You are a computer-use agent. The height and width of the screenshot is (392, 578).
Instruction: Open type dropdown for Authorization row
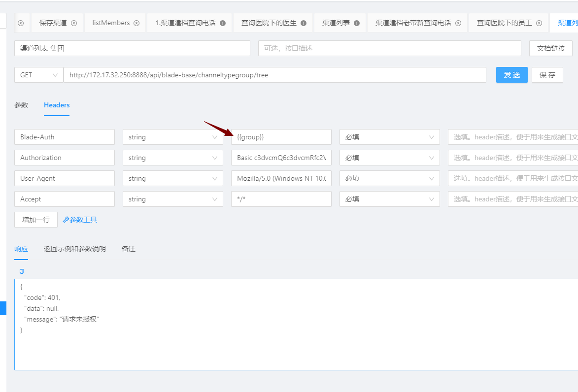173,158
